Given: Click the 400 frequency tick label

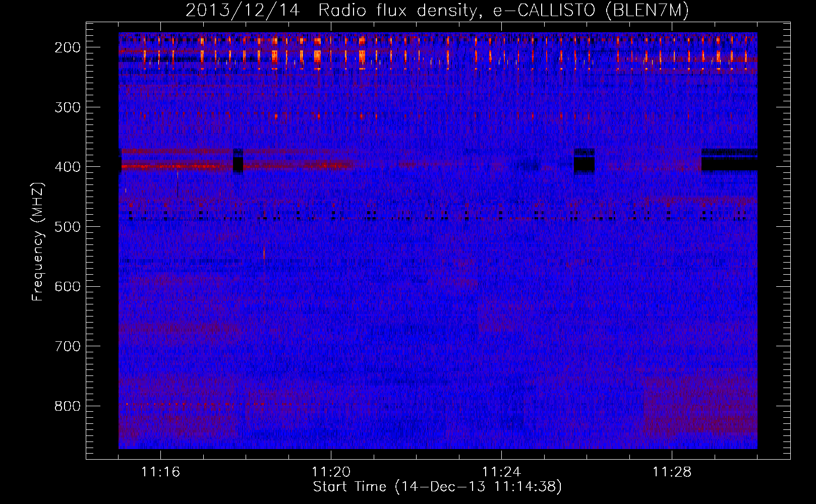Looking at the screenshot, I should 67,167.
